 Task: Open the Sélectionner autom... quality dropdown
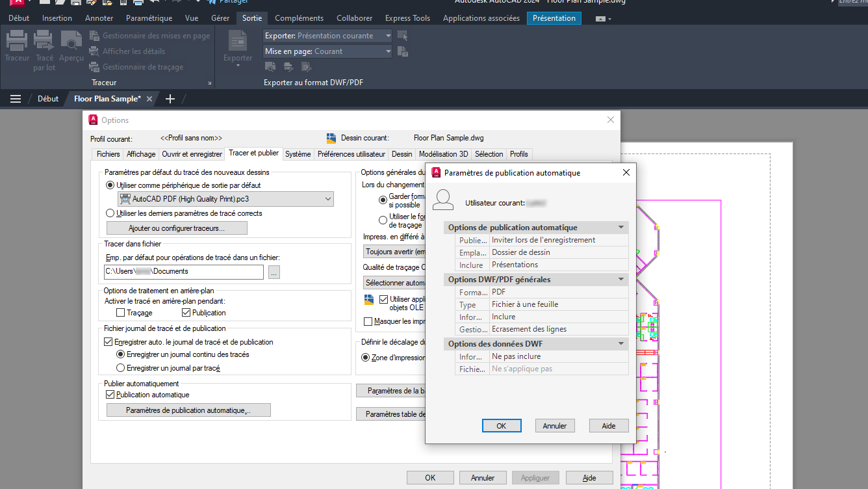[394, 283]
